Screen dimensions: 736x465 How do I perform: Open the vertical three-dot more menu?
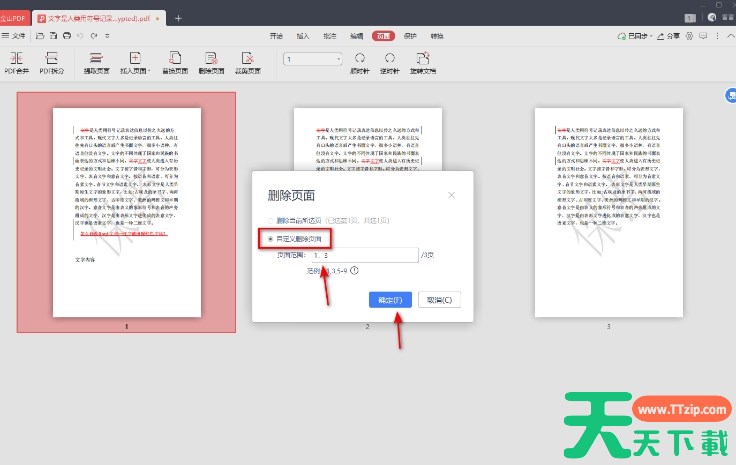(x=717, y=36)
